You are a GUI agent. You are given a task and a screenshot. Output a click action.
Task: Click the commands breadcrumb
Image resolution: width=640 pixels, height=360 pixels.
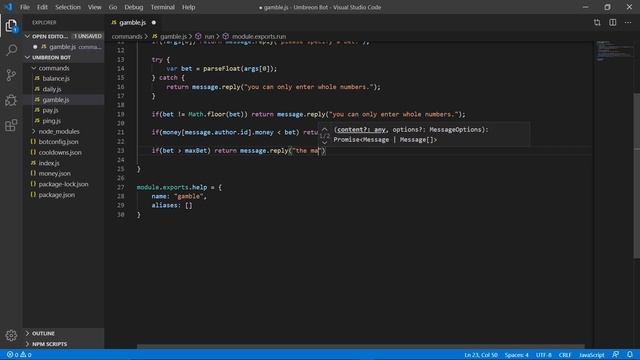tap(127, 36)
